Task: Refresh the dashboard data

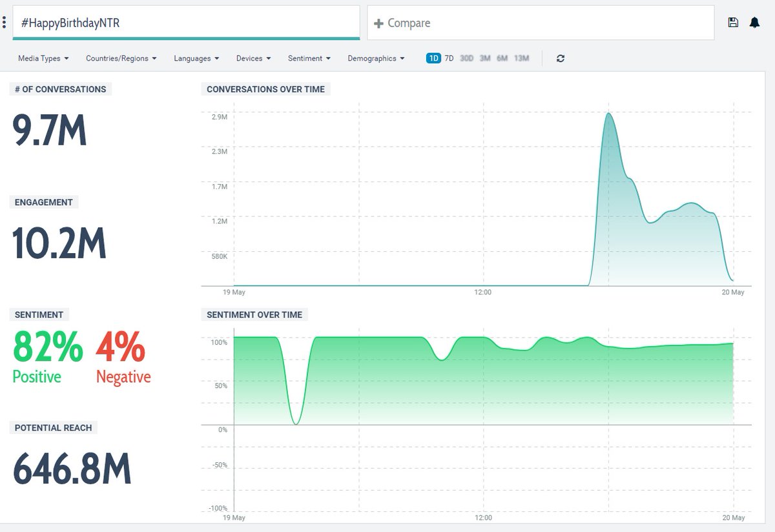Action: click(x=560, y=58)
